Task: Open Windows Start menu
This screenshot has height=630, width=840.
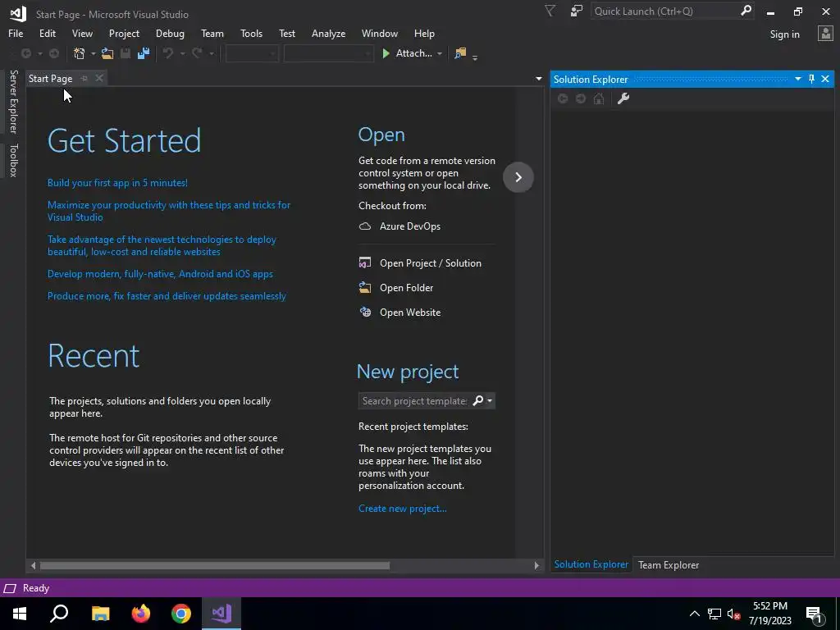Action: 20,614
